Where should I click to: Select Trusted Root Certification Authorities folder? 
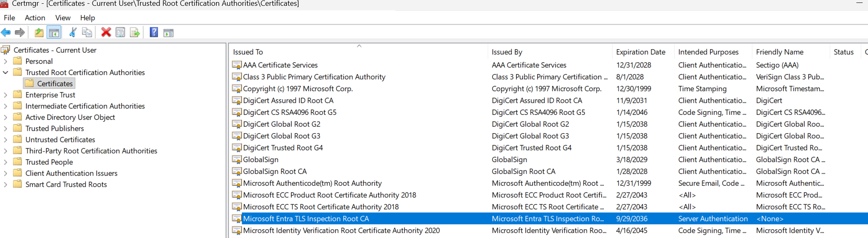click(x=85, y=73)
